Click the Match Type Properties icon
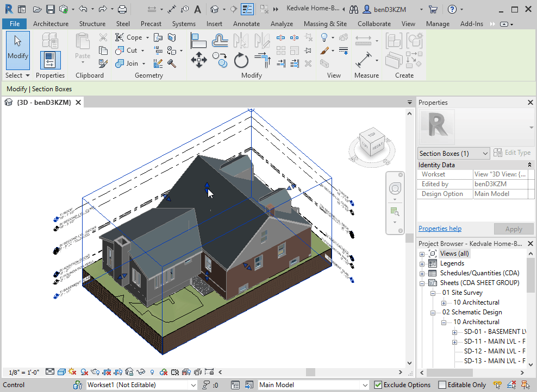 pos(103,64)
